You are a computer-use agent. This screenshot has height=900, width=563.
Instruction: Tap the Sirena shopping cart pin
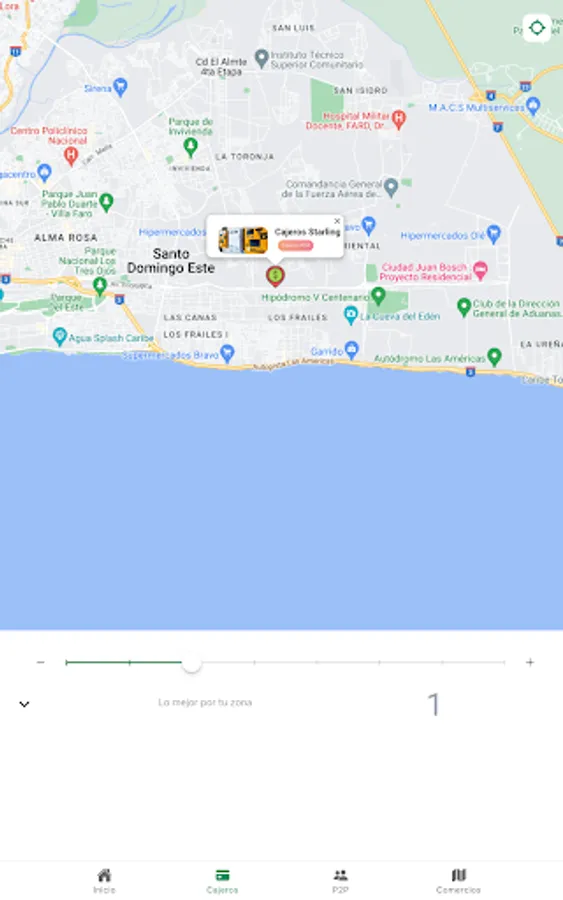click(x=120, y=87)
